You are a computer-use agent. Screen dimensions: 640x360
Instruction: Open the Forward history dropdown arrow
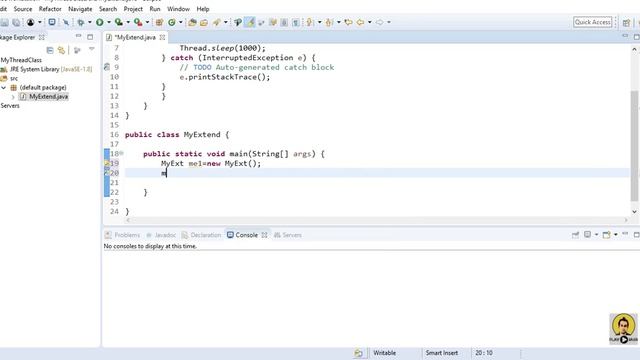point(389,22)
